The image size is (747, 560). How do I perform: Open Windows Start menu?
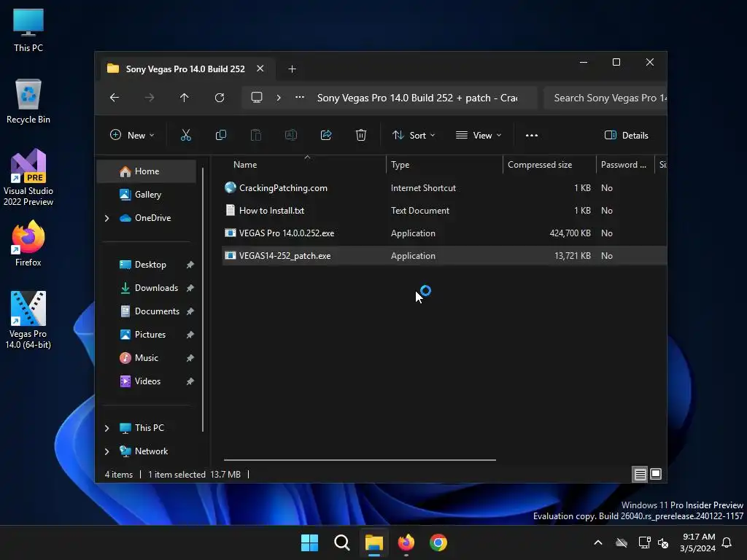pos(309,542)
